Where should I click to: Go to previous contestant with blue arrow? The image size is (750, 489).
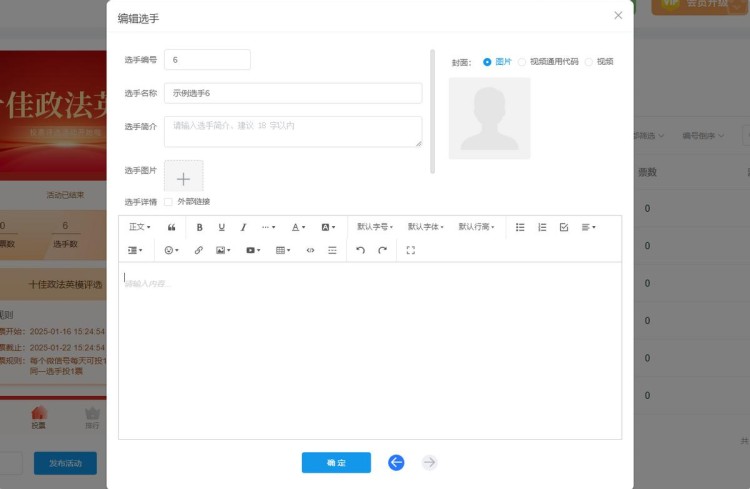click(396, 462)
